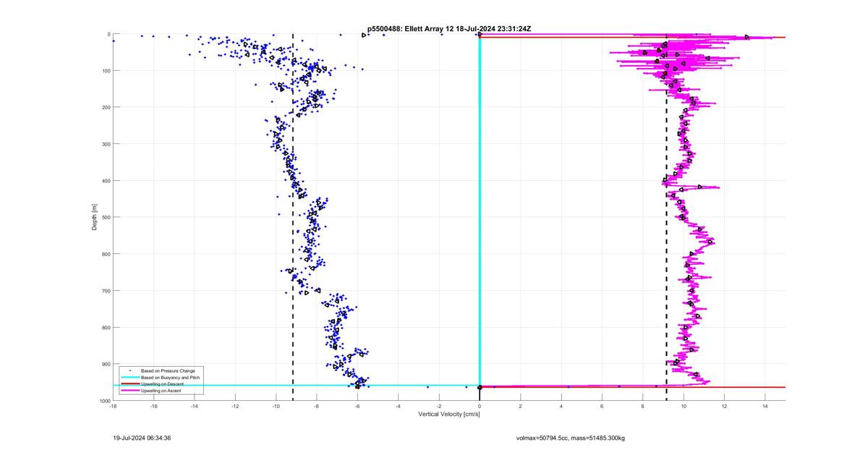Click the x-axis tick label "8"

[x=643, y=406]
